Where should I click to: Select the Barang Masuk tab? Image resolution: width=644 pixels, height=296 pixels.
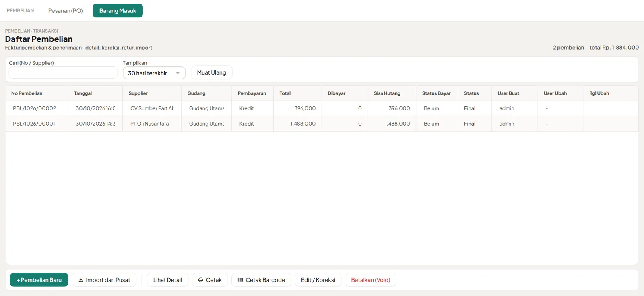[118, 11]
